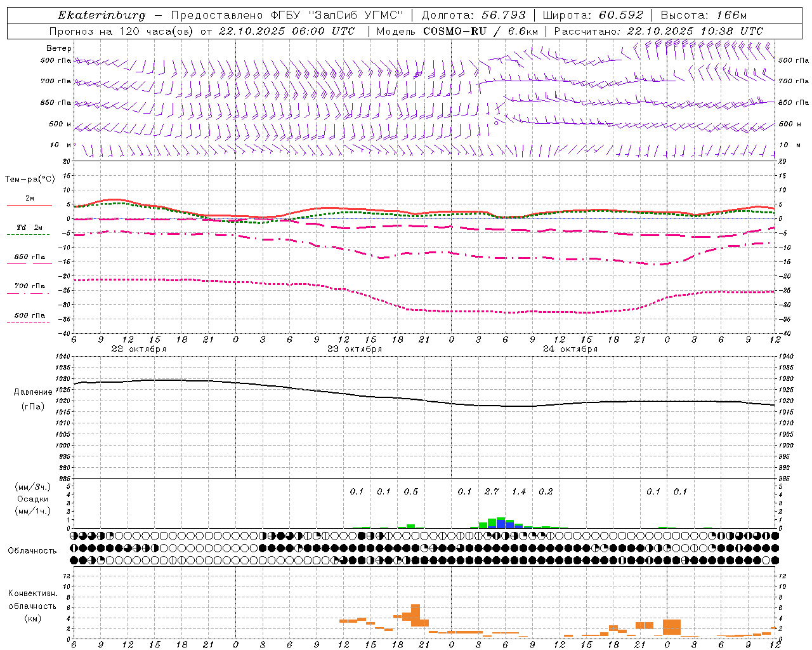The width and height of the screenshot is (812, 650).
Task: Select the '0.5' precipitation amount value
Action: [x=411, y=492]
